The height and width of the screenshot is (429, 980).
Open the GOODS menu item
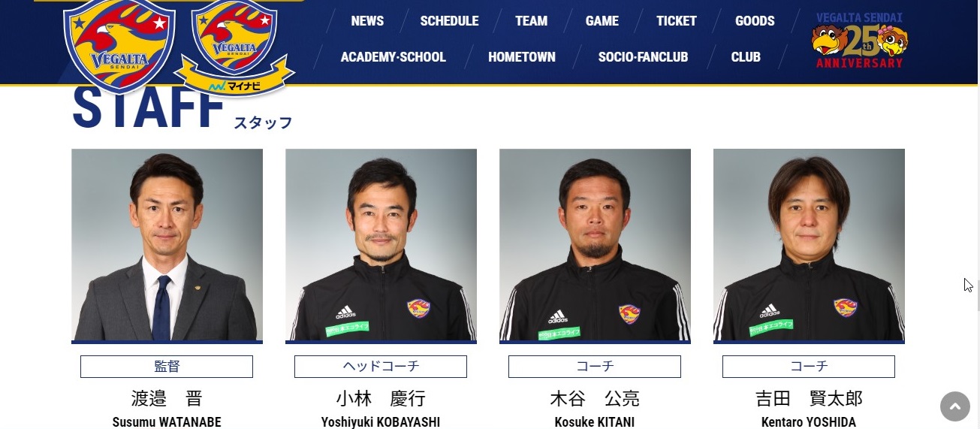755,21
